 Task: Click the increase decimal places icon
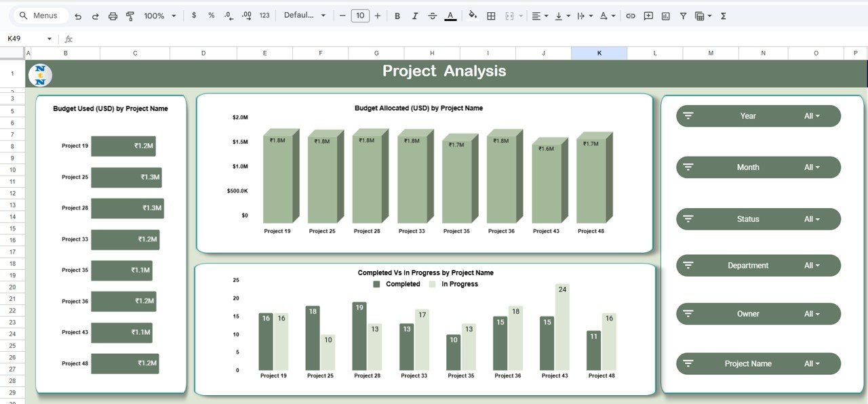[245, 15]
